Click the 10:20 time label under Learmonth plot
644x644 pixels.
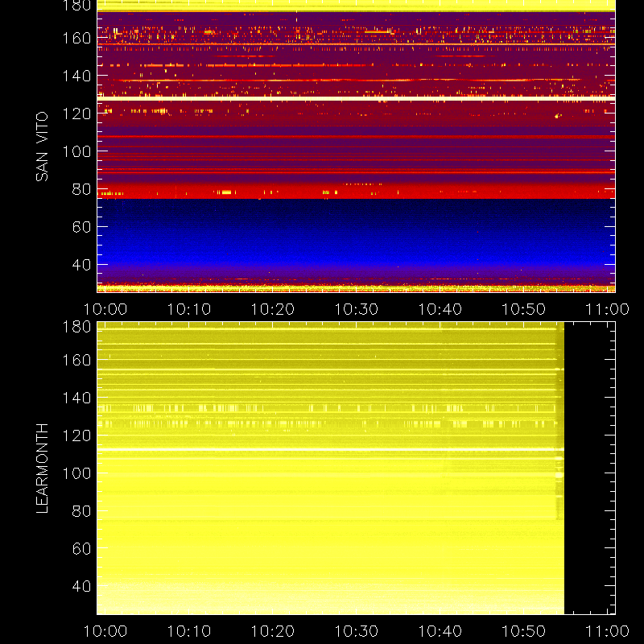coord(273,631)
